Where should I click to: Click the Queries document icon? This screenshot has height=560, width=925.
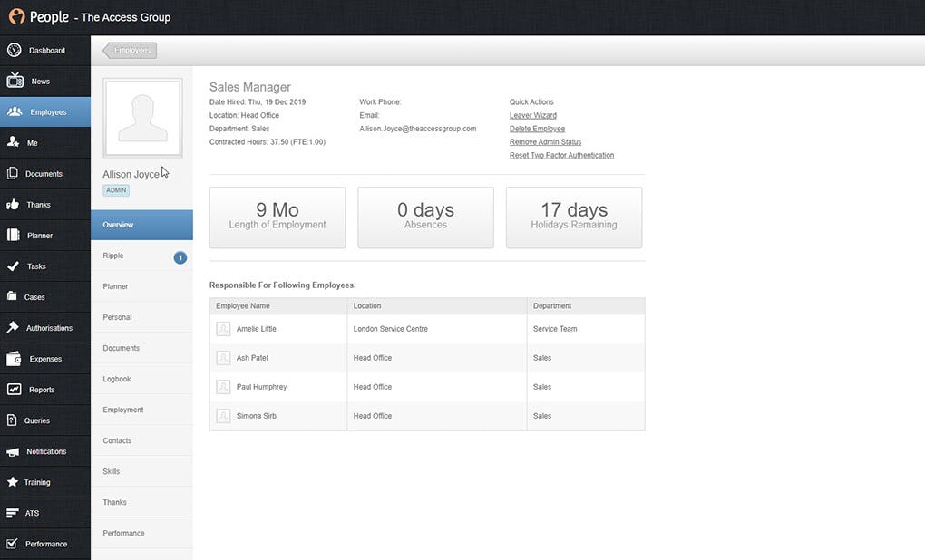(12, 420)
